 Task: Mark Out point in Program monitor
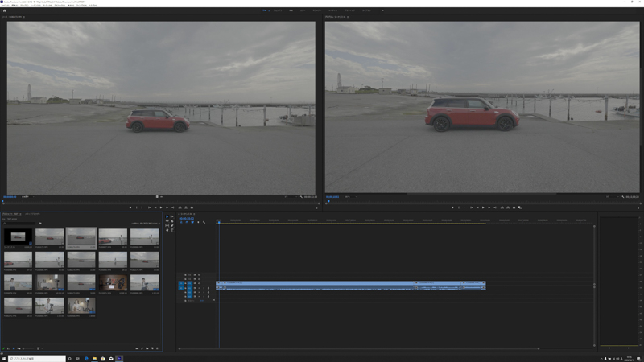tap(464, 208)
